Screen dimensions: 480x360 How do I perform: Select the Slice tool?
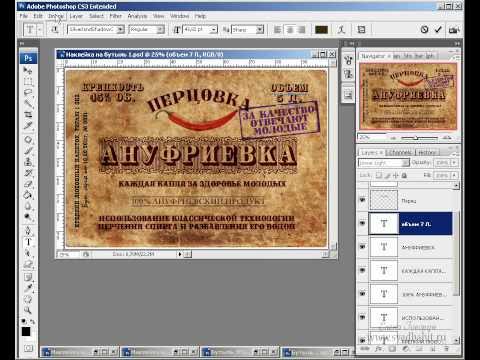[28, 126]
